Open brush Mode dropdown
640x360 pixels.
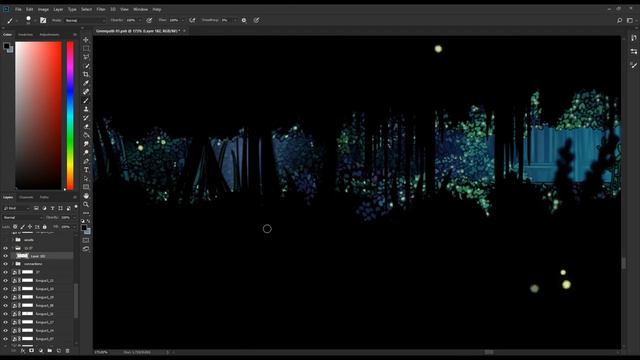tap(85, 20)
